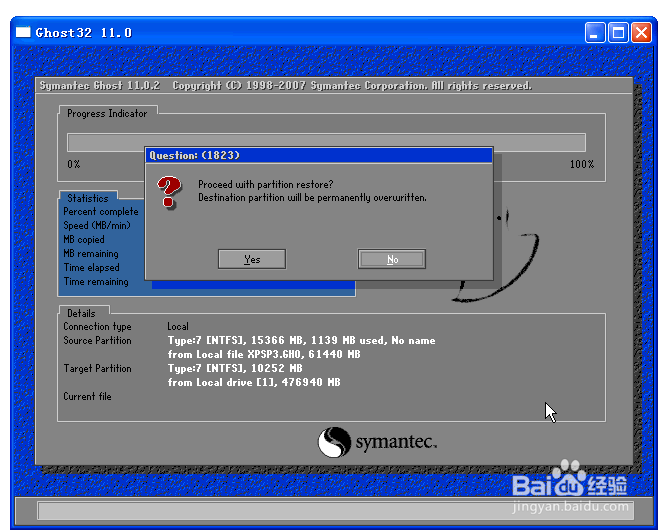This screenshot has height=530, width=668.
Task: Click the 'Time remaining' label
Action: [x=96, y=282]
